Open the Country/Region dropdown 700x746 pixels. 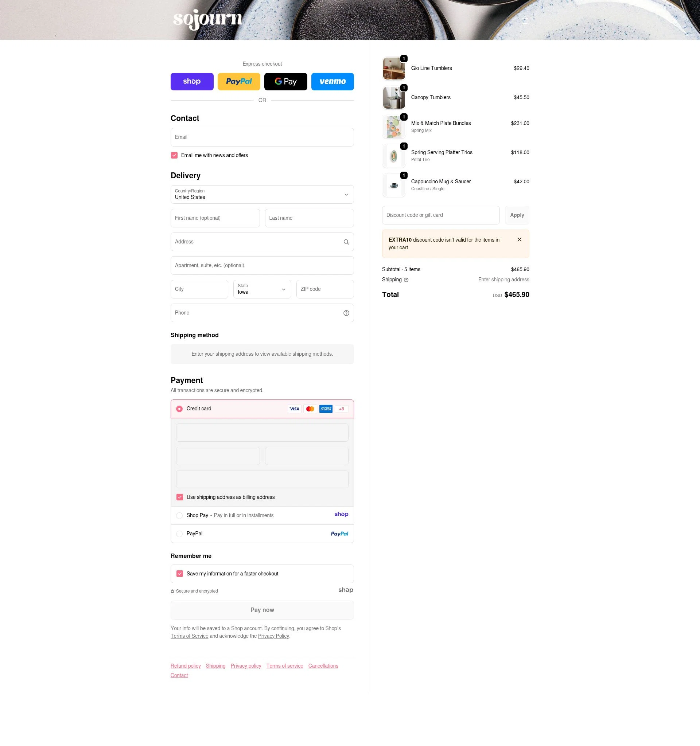coord(262,194)
